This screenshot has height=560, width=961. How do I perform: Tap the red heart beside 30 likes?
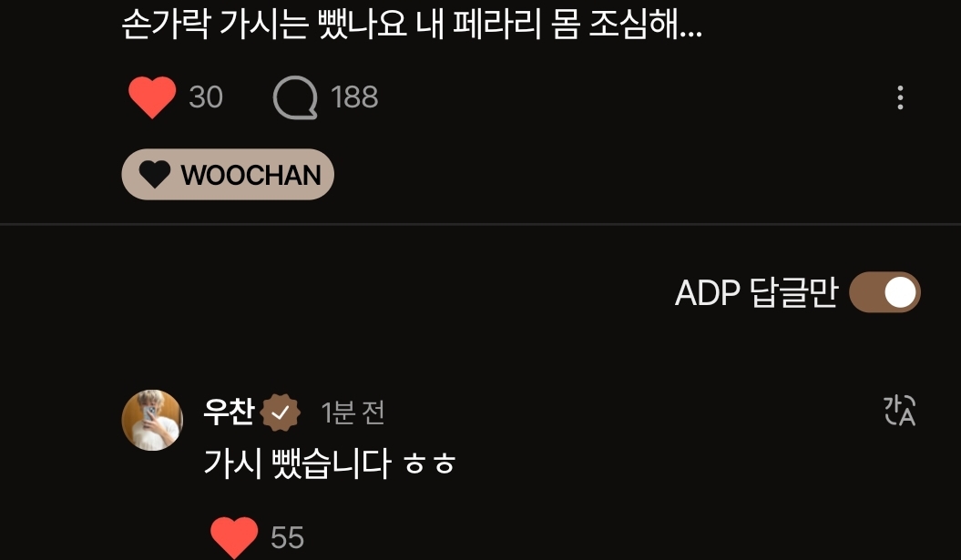click(x=152, y=97)
